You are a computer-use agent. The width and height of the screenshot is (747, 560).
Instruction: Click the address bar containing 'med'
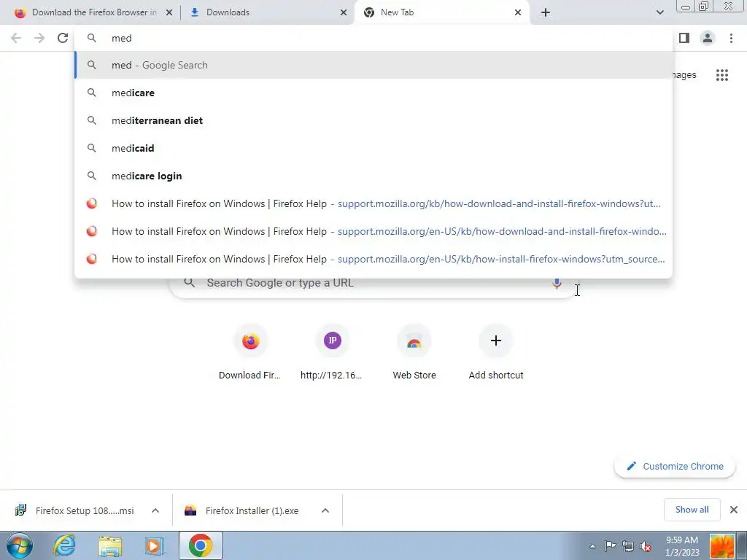[373, 38]
